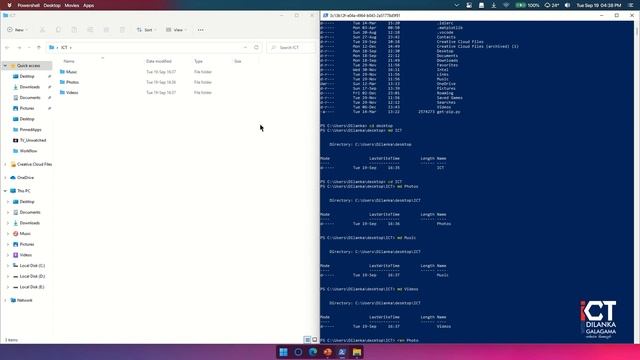The height and width of the screenshot is (360, 640).
Task: Open the Powershell menu in top bar
Action: 29,5
